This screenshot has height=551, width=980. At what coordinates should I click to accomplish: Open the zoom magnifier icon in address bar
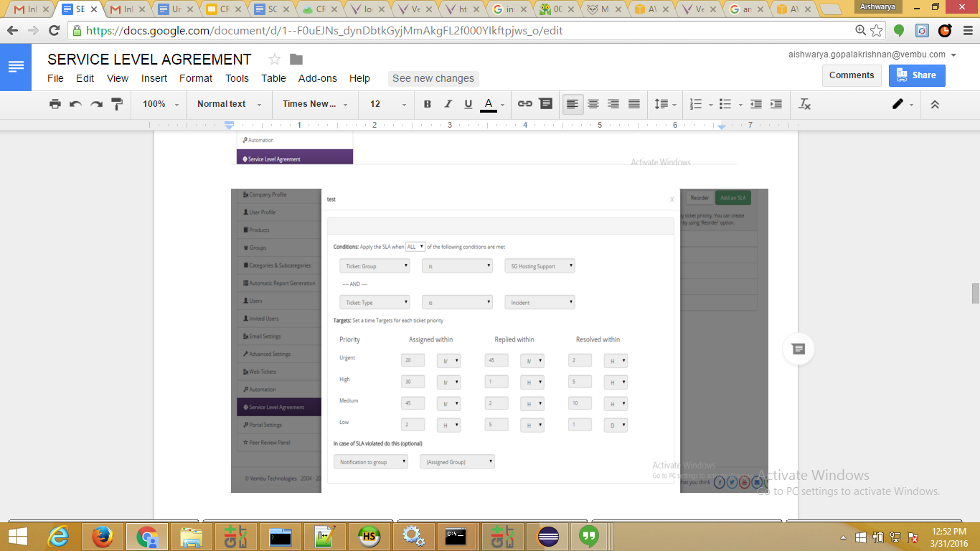861,31
